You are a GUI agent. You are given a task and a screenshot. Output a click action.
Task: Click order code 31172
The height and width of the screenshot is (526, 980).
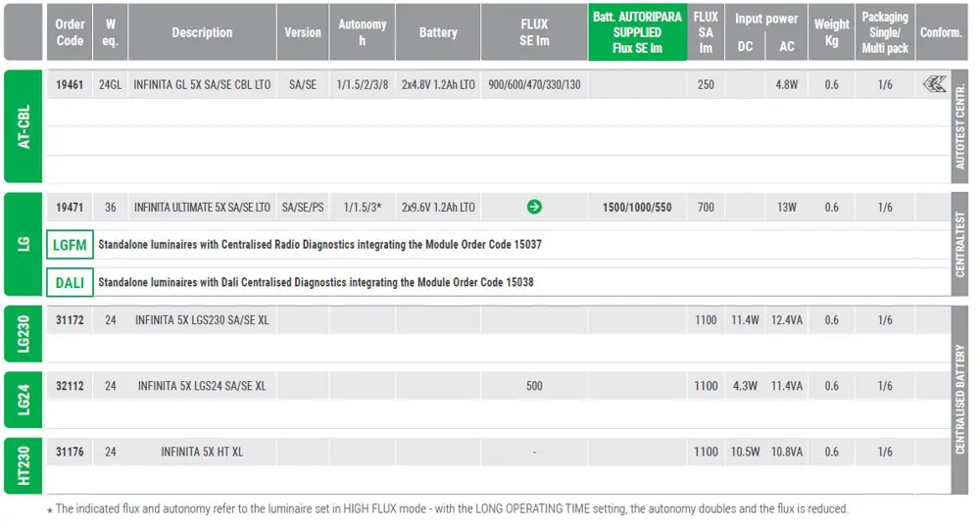70,320
